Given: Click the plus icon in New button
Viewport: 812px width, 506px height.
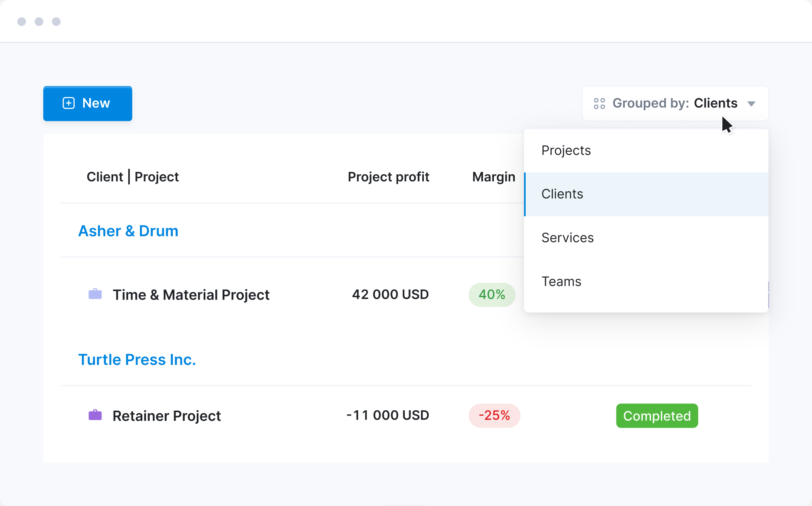Looking at the screenshot, I should click(69, 103).
